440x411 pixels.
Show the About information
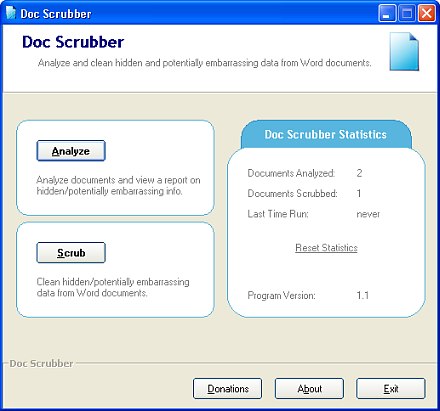click(x=309, y=389)
